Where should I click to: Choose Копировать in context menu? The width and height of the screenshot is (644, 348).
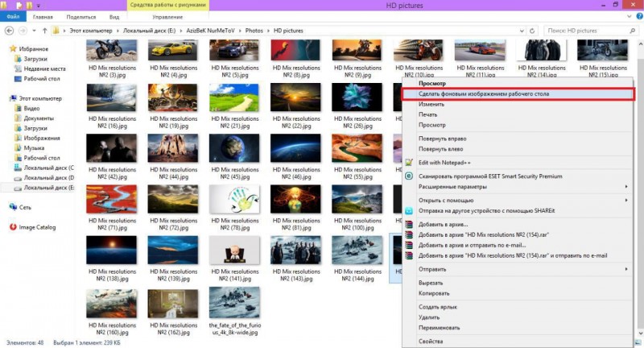[x=518, y=293]
